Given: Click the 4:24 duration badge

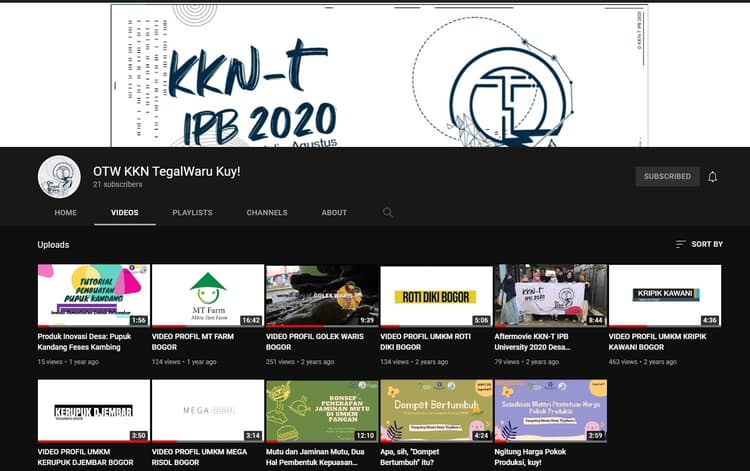Looking at the screenshot, I should (481, 436).
